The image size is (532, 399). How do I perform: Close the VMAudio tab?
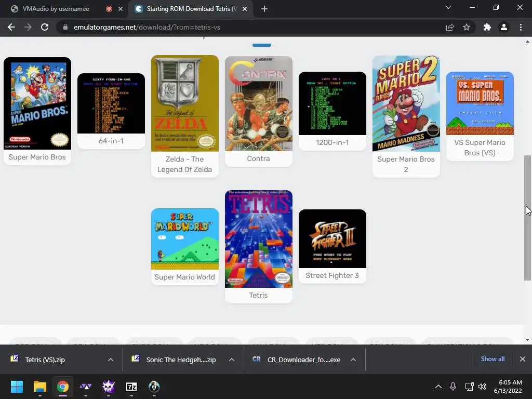[121, 9]
